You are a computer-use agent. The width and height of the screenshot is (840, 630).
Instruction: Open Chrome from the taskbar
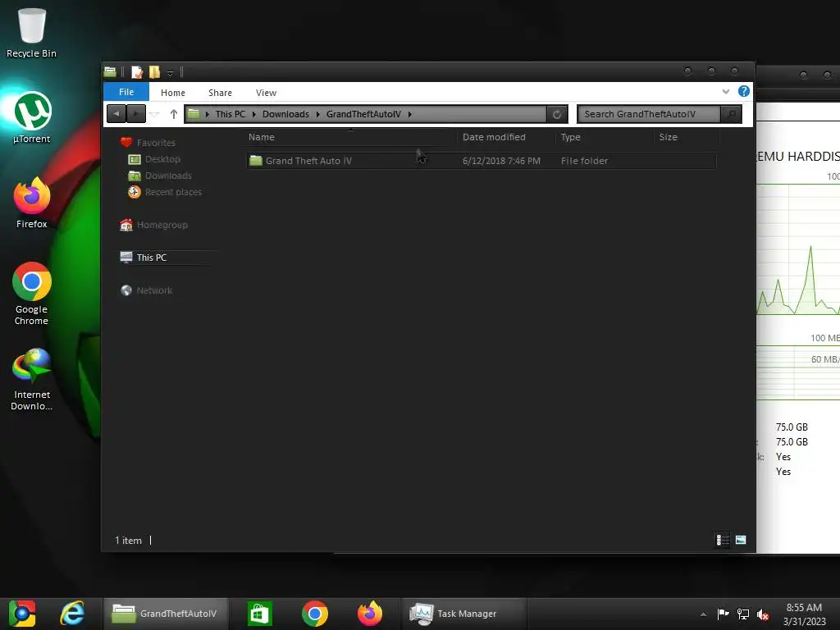(x=315, y=614)
